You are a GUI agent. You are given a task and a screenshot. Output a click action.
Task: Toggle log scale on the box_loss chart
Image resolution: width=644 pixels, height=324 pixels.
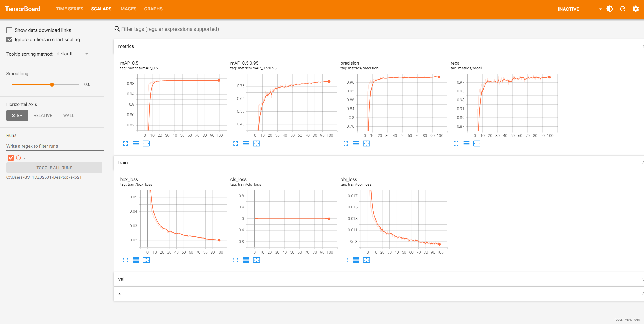pos(136,260)
